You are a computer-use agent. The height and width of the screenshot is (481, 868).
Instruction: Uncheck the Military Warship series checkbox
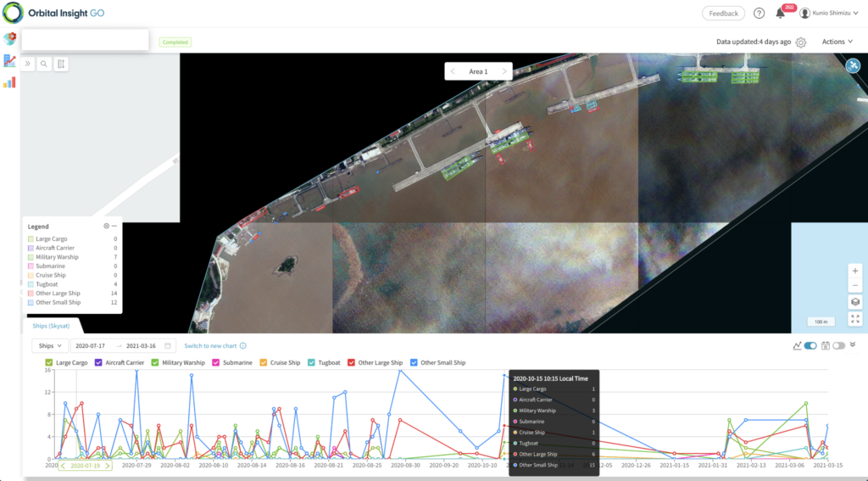tap(156, 363)
